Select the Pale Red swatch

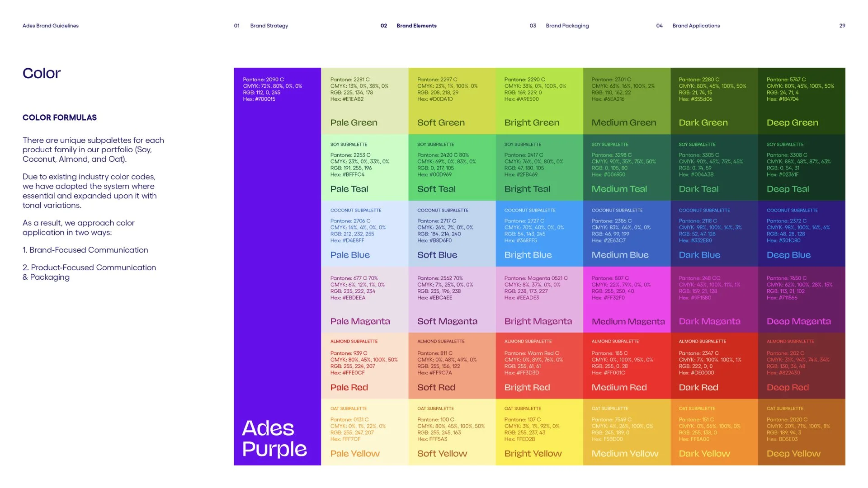coord(365,366)
